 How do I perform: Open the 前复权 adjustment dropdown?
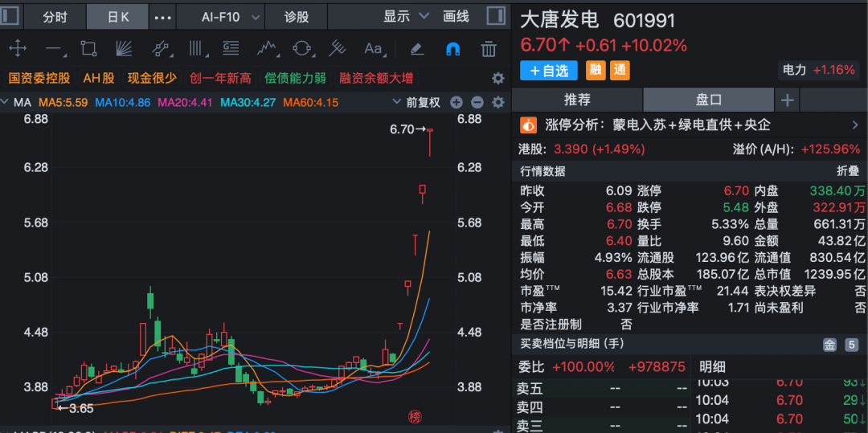point(417,102)
